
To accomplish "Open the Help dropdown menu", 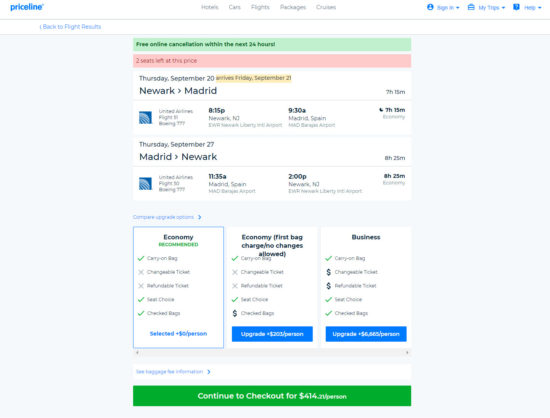I will (x=527, y=7).
